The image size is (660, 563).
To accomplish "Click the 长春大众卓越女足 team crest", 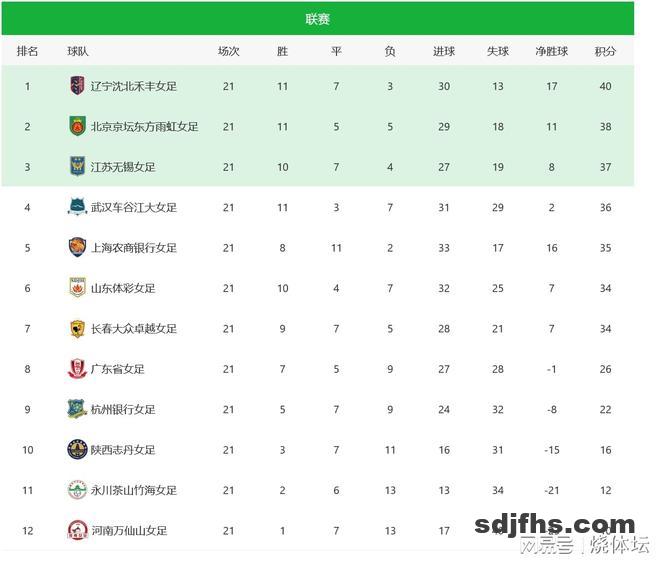I will 77,328.
